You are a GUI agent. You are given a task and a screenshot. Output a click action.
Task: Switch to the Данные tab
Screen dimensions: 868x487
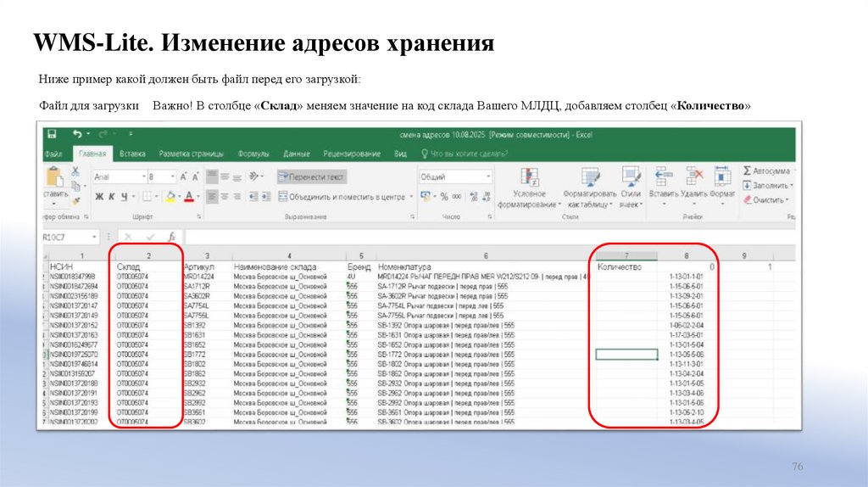(x=296, y=154)
